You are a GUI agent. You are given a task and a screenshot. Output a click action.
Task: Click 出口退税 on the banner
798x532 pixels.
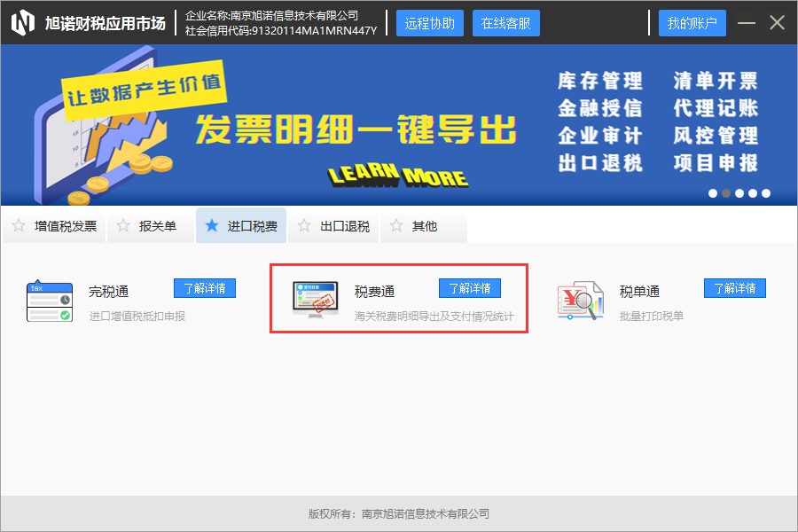[600, 163]
